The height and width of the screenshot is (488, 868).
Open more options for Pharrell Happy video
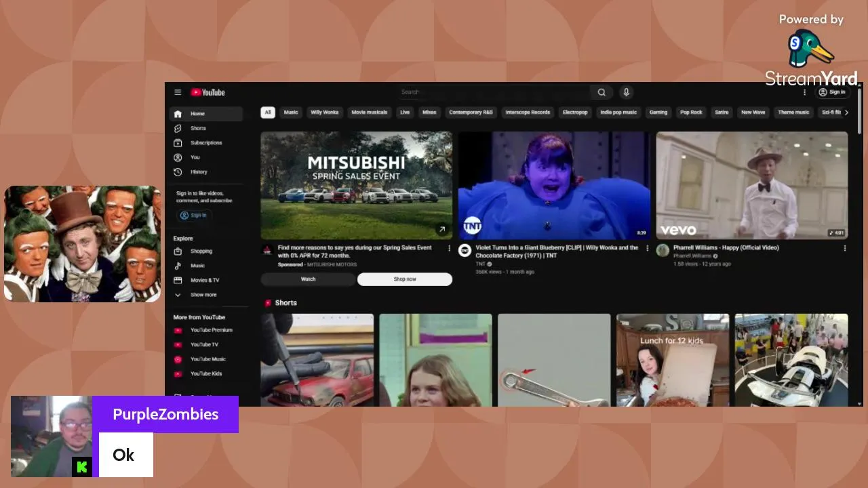(x=845, y=249)
